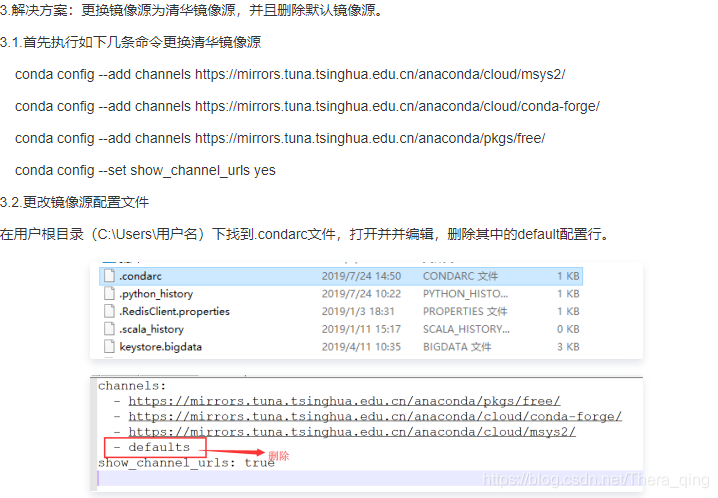Click the keystore.bigdata file icon
Viewport: 718px width, 498px height.
[x=109, y=346]
